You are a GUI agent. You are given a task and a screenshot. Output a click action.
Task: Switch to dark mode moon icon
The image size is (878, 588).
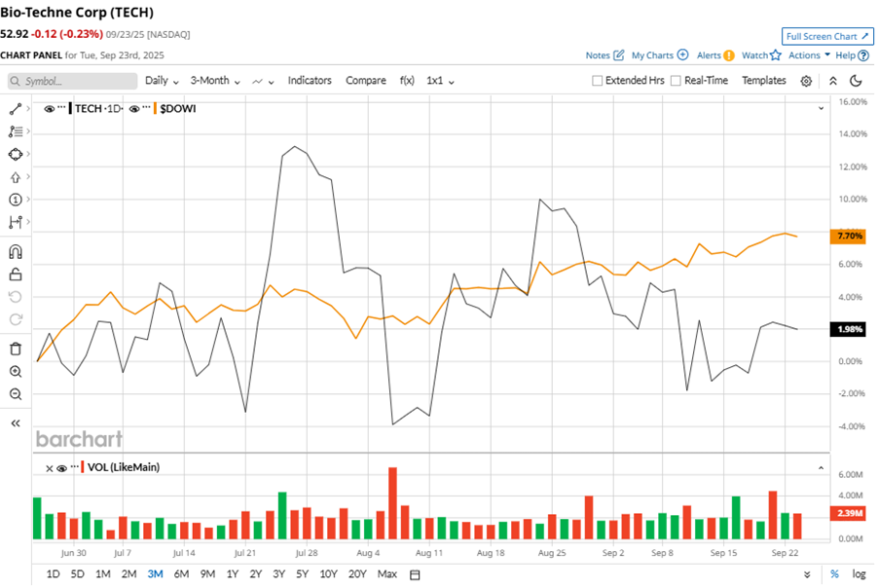tap(856, 81)
